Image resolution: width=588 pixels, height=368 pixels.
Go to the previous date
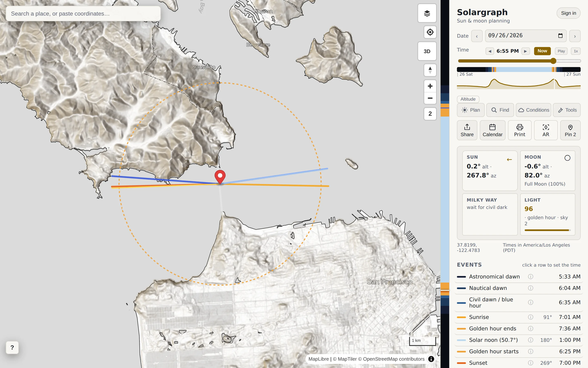(x=477, y=36)
